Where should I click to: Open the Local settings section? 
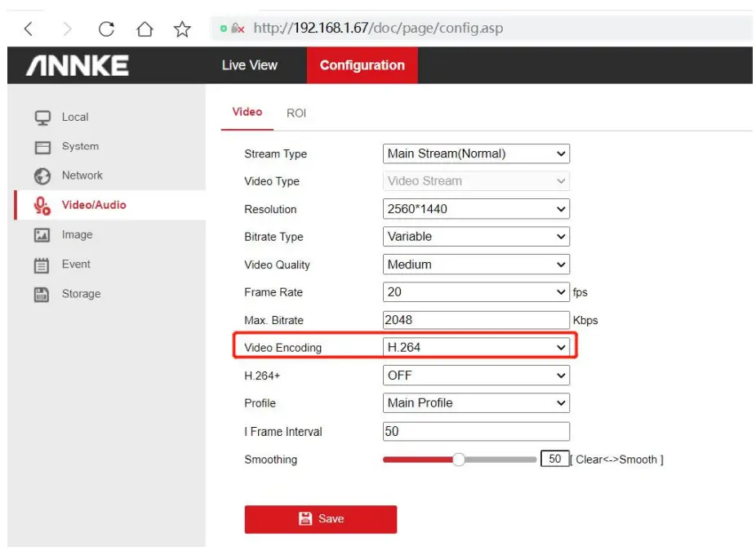click(x=75, y=118)
